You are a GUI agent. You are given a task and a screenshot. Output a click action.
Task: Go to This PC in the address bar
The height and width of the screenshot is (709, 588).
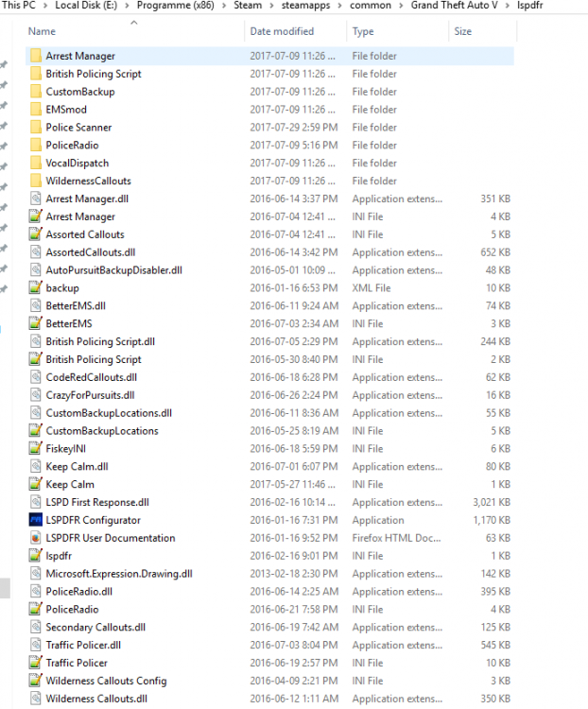tap(18, 6)
